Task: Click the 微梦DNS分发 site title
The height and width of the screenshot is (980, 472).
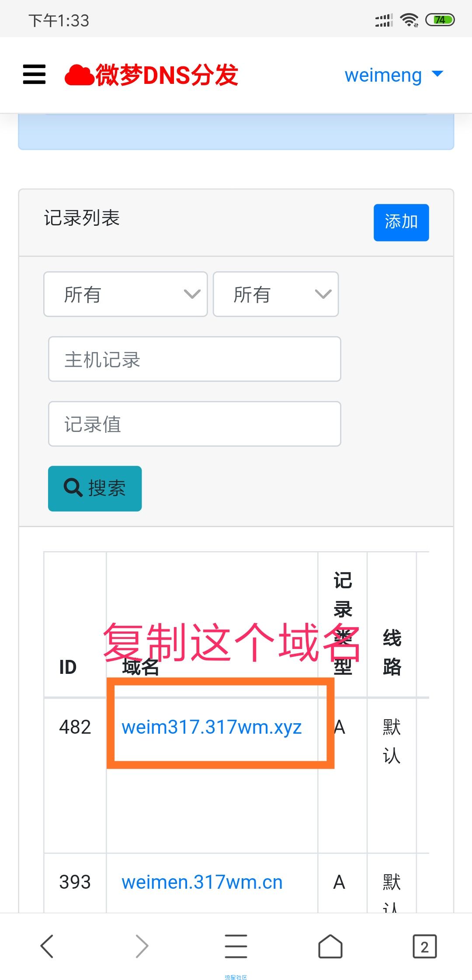Action: pos(167,75)
